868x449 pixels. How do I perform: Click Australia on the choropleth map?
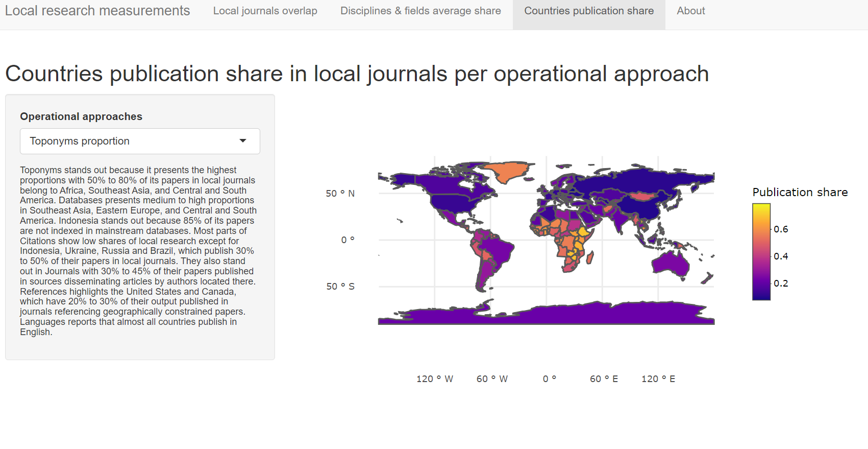click(671, 263)
